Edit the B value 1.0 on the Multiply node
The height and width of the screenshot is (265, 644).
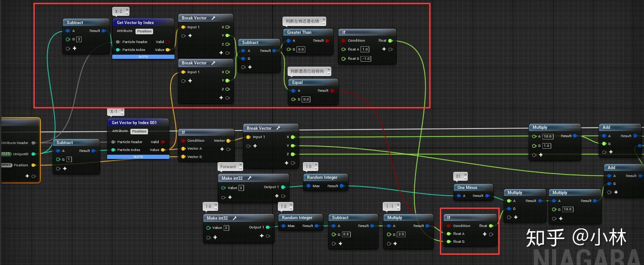point(547,145)
